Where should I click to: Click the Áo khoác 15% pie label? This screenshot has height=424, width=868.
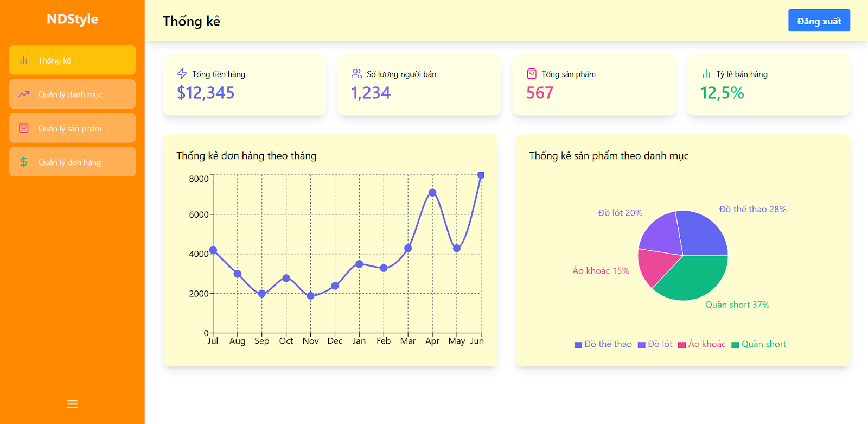pos(601,270)
